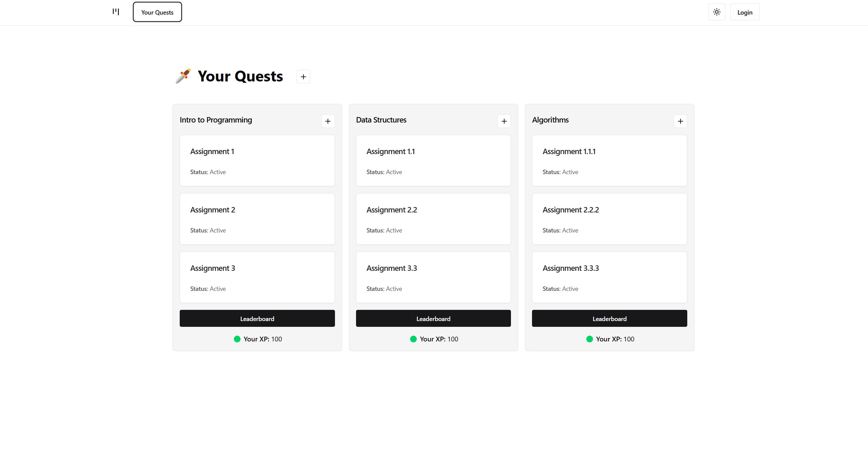868x449 pixels.
Task: Show the Algorithms Leaderboard
Action: point(609,318)
